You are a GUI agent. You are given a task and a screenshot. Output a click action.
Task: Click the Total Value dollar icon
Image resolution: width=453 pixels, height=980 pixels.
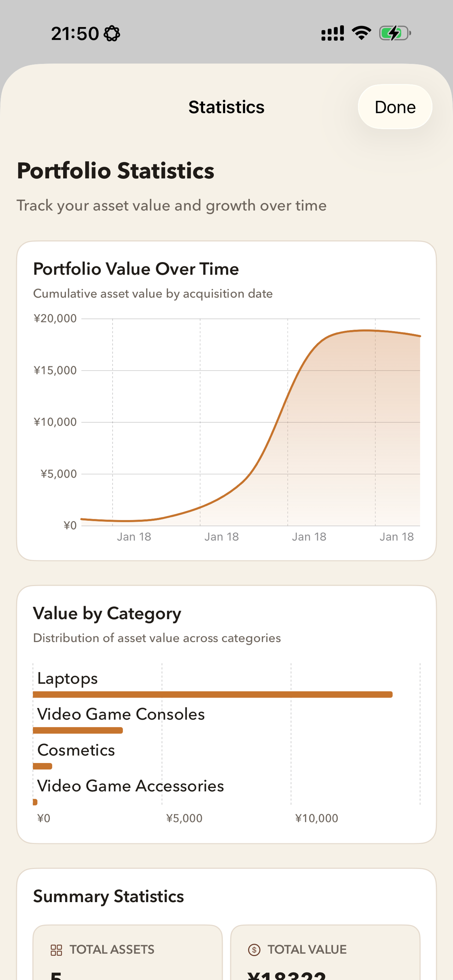coord(254,950)
